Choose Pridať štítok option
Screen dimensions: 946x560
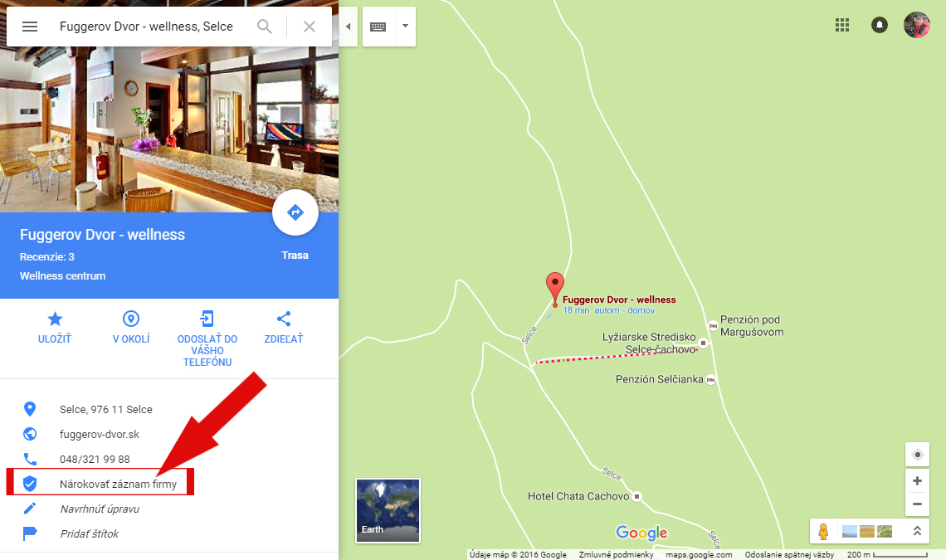[90, 533]
